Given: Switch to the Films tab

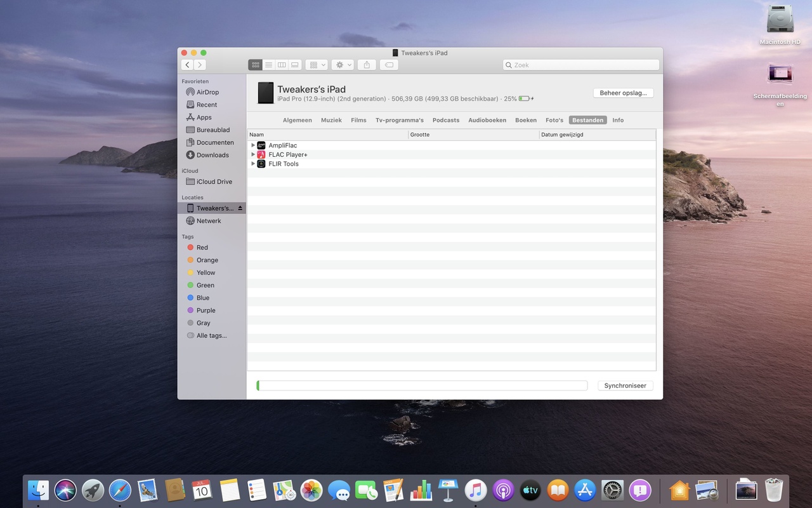Looking at the screenshot, I should click(x=358, y=120).
